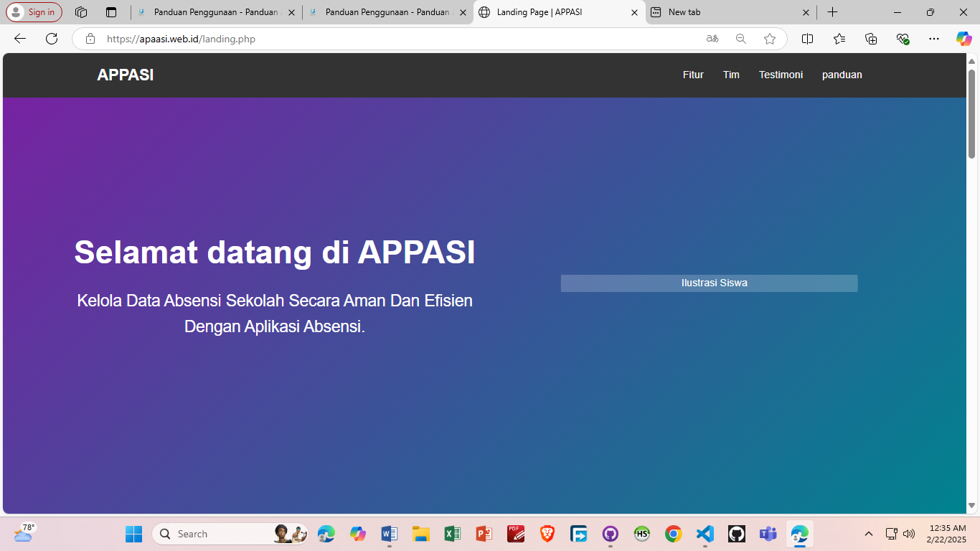Image resolution: width=980 pixels, height=551 pixels.
Task: Open the Testimoni navigation link
Action: pos(781,75)
